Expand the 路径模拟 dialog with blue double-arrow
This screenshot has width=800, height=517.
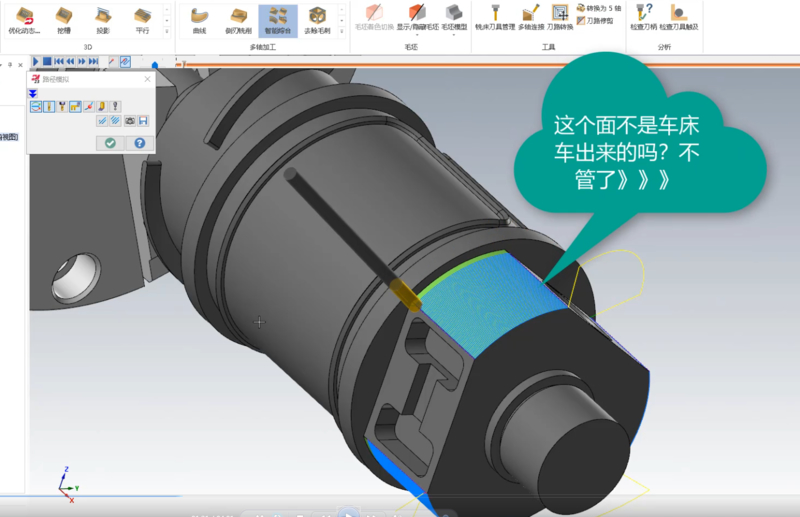(33, 93)
